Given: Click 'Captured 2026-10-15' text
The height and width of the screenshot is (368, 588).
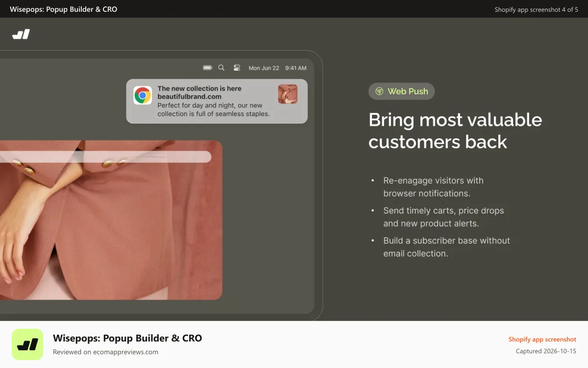Looking at the screenshot, I should click(x=546, y=351).
